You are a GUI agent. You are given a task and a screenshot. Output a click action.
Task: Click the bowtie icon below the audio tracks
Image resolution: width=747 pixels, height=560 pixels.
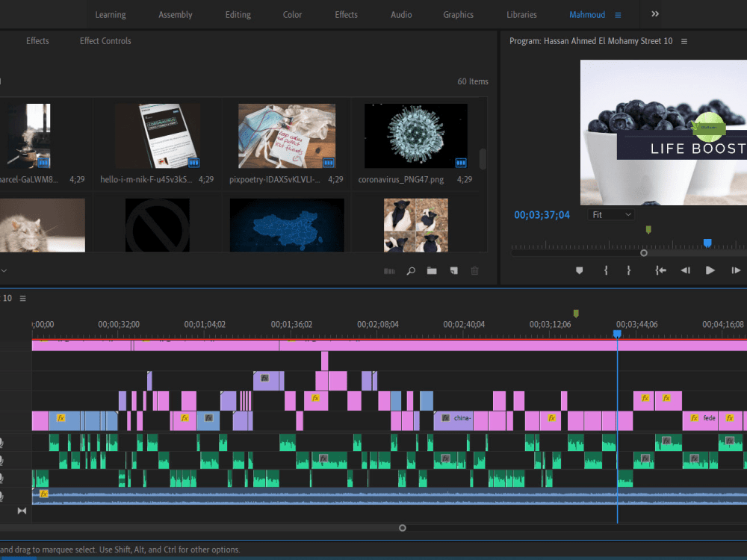point(22,511)
